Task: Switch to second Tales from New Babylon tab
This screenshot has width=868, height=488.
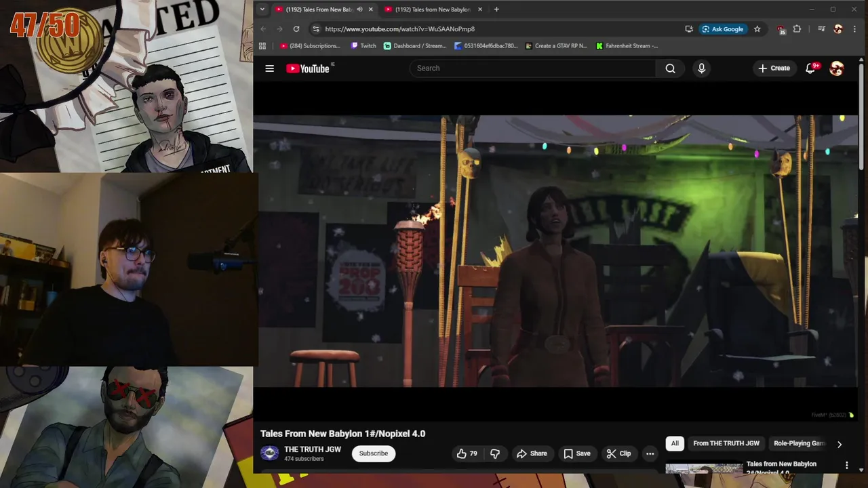Action: pos(433,9)
